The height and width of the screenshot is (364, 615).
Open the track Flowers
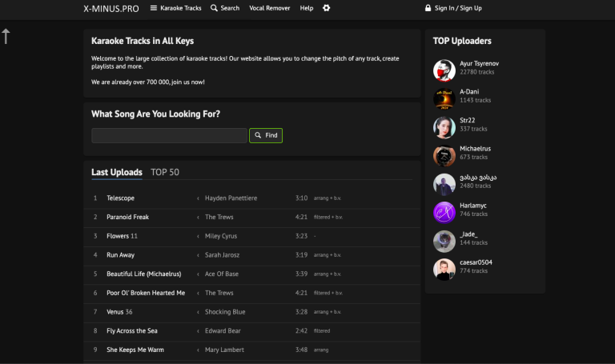pyautogui.click(x=117, y=236)
